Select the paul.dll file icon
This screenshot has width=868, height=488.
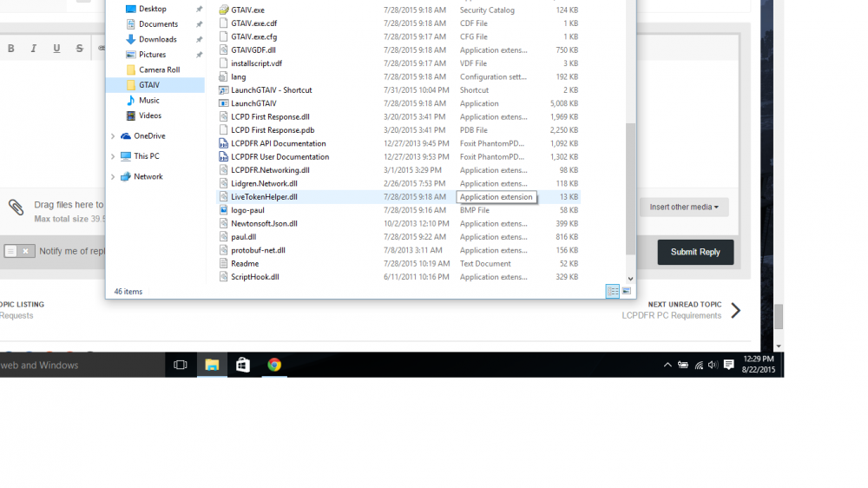[224, 237]
